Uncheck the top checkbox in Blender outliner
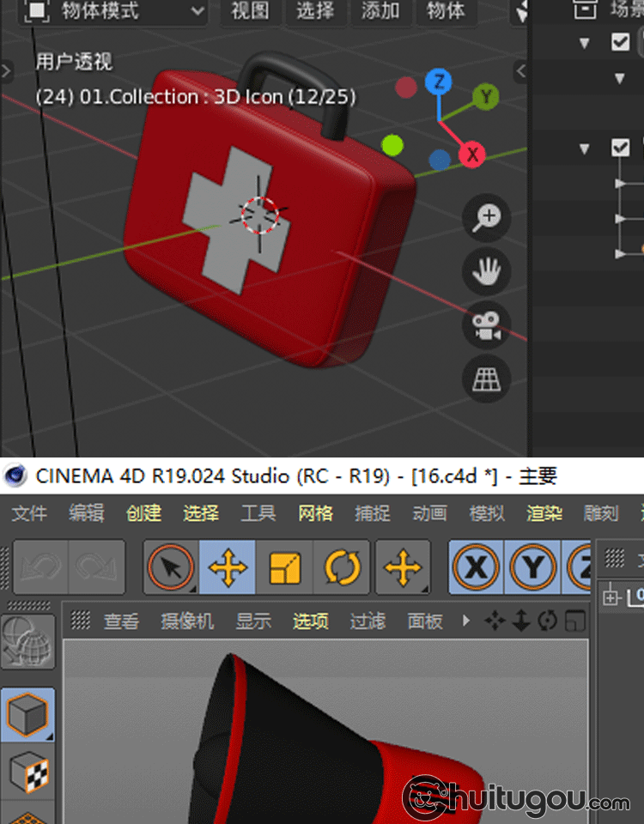 [x=620, y=41]
